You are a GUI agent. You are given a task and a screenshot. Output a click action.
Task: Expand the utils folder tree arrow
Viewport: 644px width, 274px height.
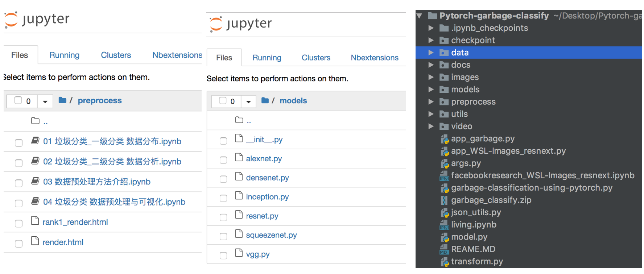click(x=431, y=114)
